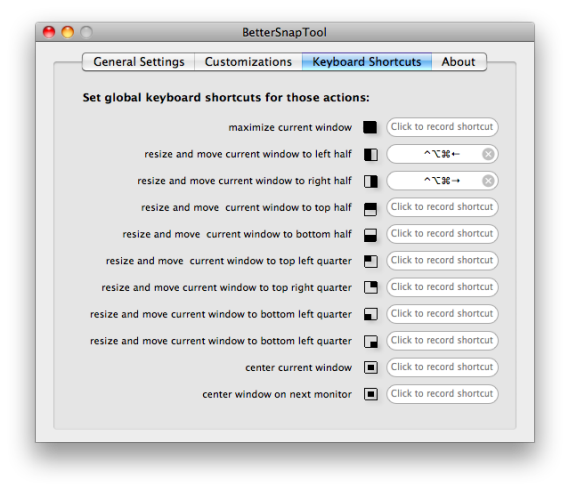This screenshot has width=570, height=491.
Task: Record shortcut for center window on next monitor
Action: coord(442,394)
